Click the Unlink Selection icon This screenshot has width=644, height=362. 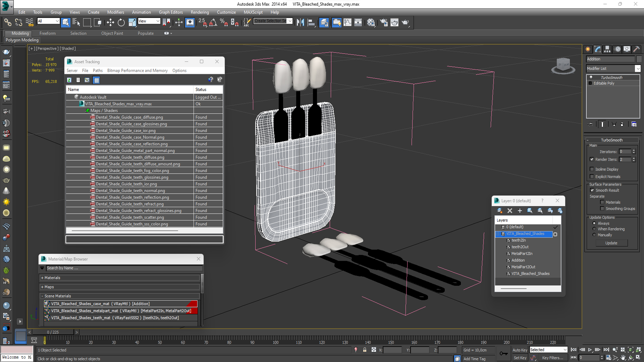click(18, 22)
